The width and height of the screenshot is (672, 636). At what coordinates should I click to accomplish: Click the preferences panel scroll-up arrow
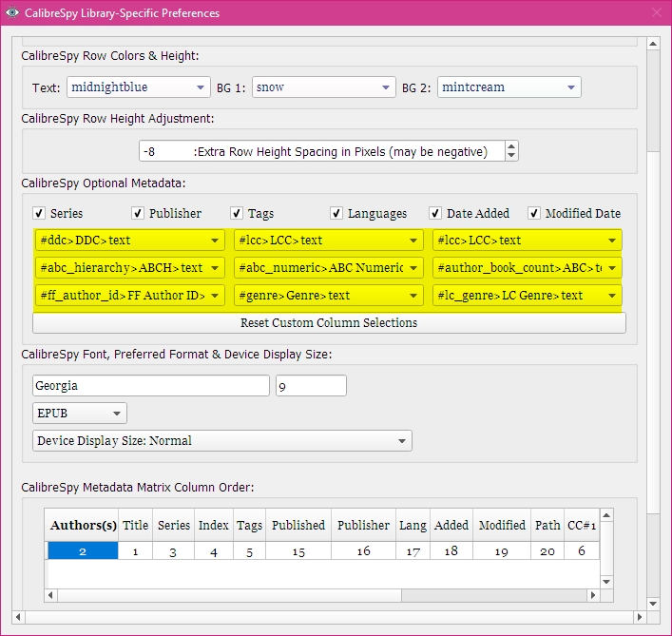coord(653,44)
